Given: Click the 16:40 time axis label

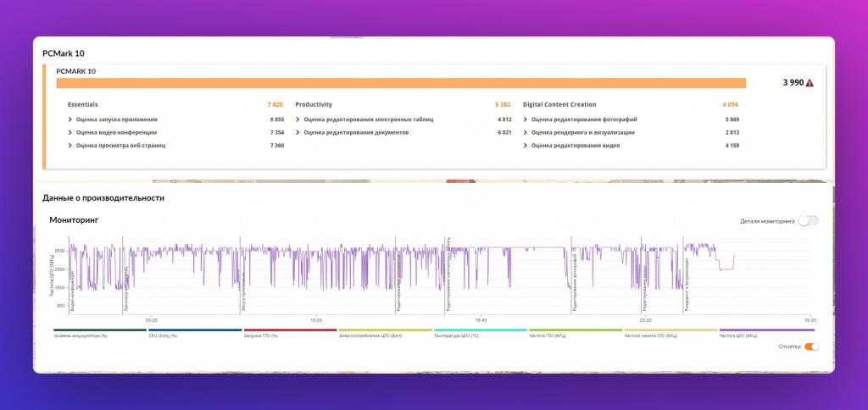Looking at the screenshot, I should click(x=481, y=320).
